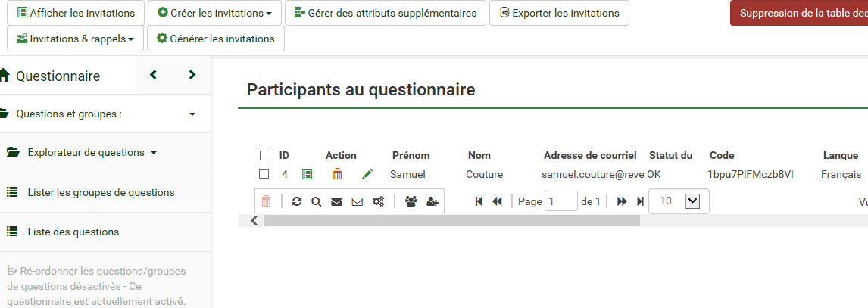Click the refresh icon in grid toolbar
This screenshot has height=308, width=868.
tap(296, 202)
